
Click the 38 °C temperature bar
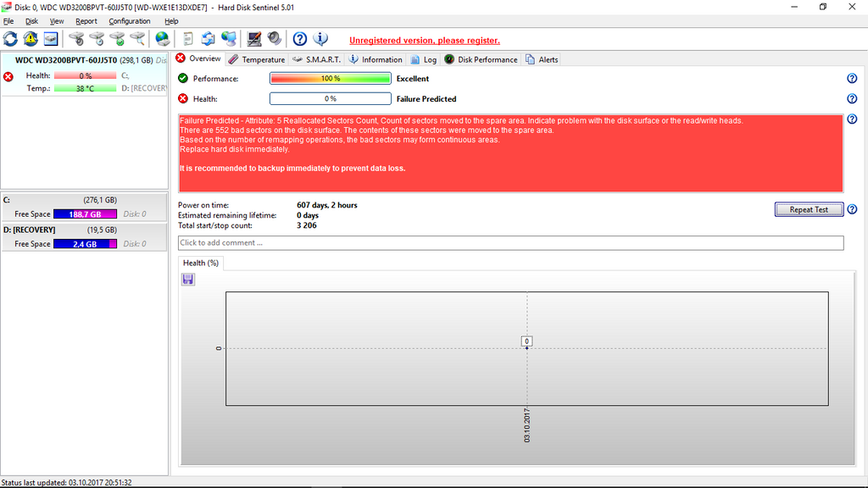click(x=86, y=88)
